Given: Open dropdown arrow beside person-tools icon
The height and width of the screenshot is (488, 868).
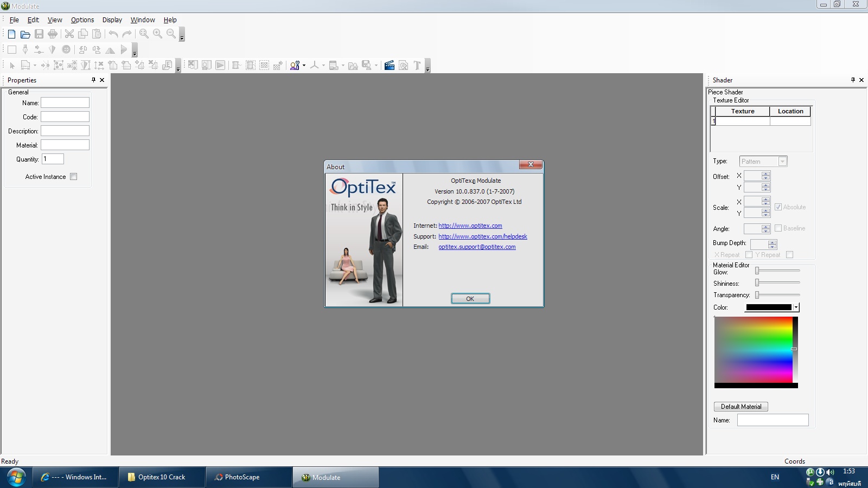Looking at the screenshot, I should click(304, 66).
